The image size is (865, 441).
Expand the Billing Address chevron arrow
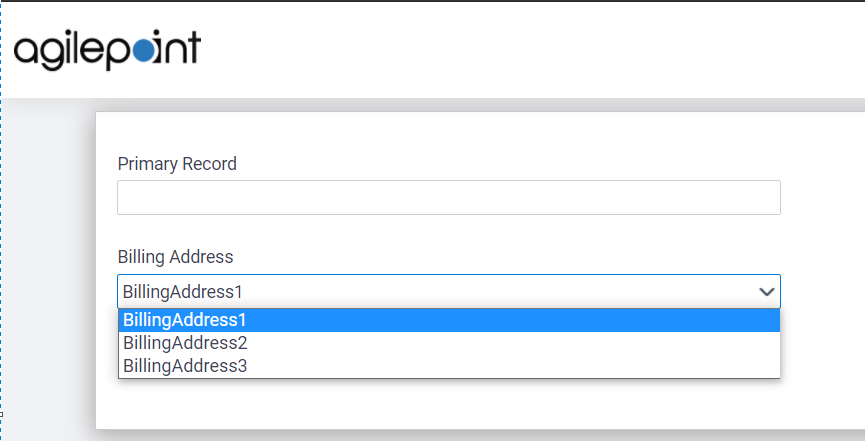tap(767, 292)
